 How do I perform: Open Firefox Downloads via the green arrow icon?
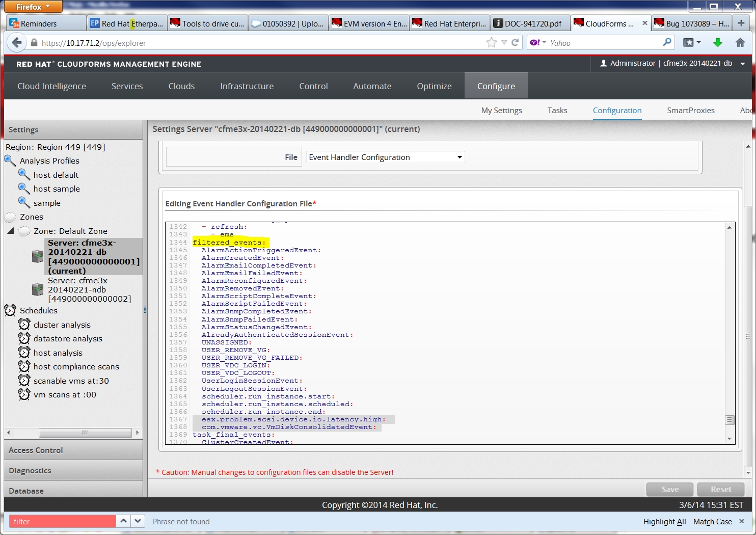[x=718, y=43]
